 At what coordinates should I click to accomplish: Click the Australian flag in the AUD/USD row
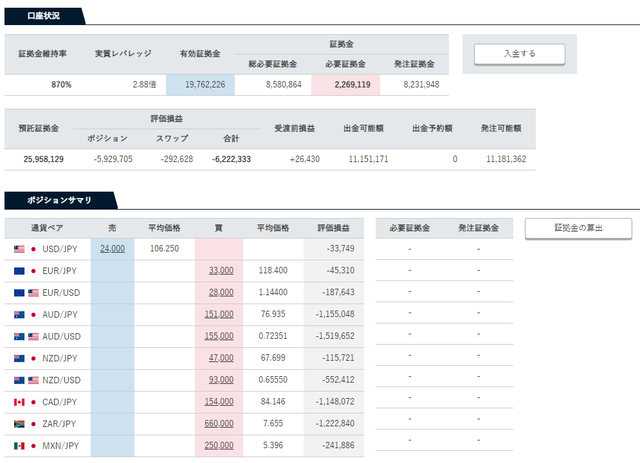[19, 337]
